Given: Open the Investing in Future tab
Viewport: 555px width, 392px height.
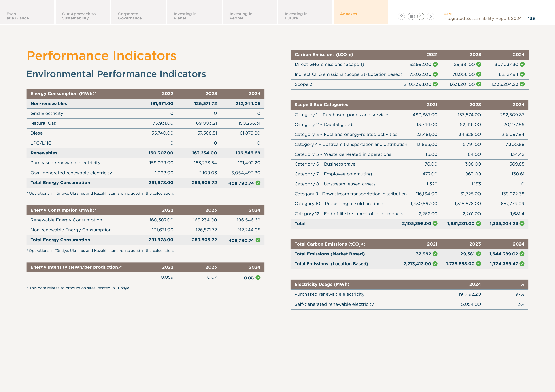Looking at the screenshot, I should coord(305,12).
